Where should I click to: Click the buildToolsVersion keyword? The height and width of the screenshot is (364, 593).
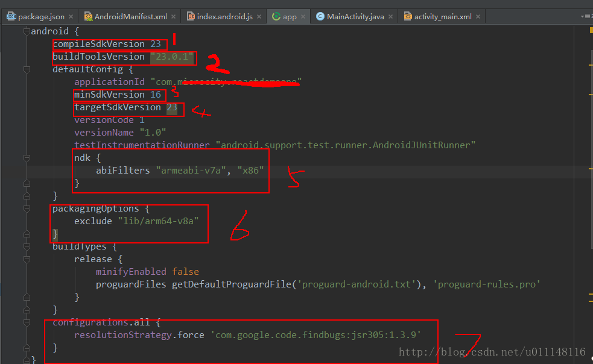coord(99,57)
